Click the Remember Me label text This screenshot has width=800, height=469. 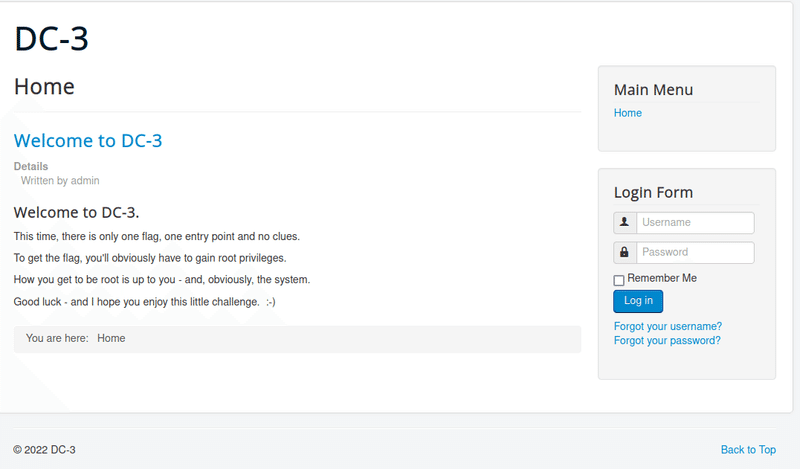click(662, 278)
